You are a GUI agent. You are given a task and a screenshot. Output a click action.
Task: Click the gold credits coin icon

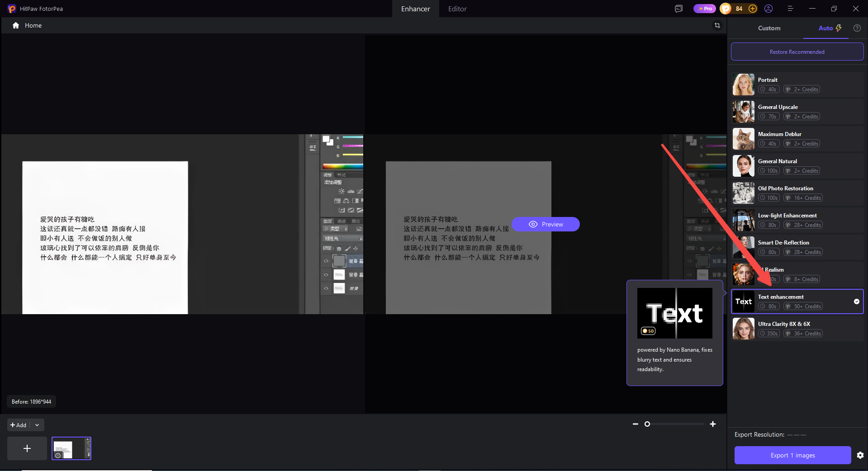[726, 9]
